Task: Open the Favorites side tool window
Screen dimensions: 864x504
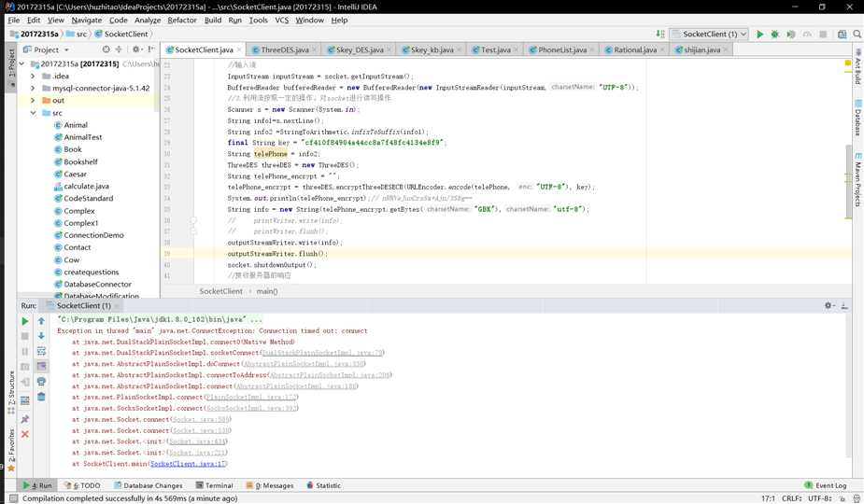Action: pos(11,450)
